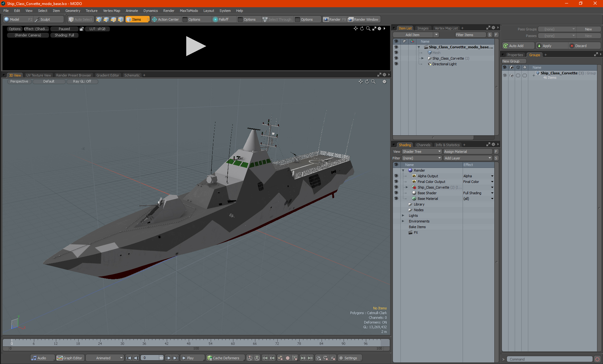Open the Geometry menu
This screenshot has width=603, height=364.
pos(73,11)
